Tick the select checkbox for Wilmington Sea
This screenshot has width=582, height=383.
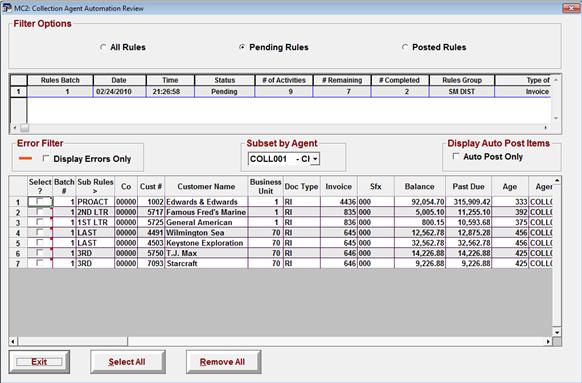coord(40,232)
